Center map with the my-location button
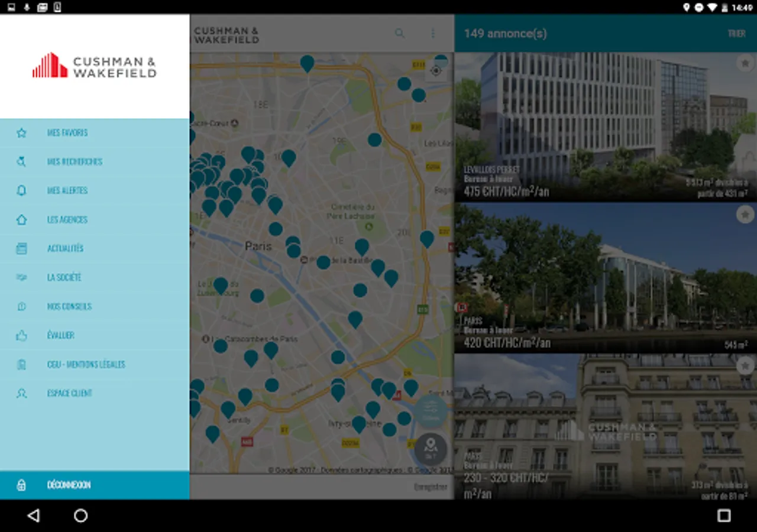Viewport: 757px width, 532px height. [x=436, y=71]
